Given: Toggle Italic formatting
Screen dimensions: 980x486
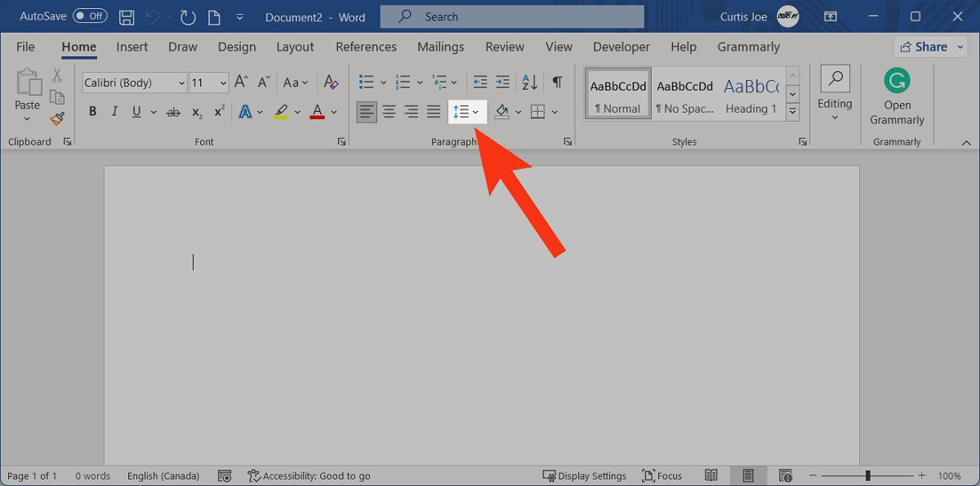Looking at the screenshot, I should 114,112.
